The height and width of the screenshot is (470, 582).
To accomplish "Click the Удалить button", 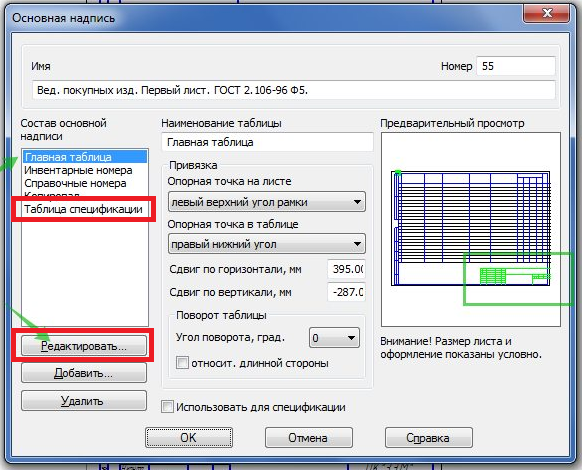I will (84, 401).
